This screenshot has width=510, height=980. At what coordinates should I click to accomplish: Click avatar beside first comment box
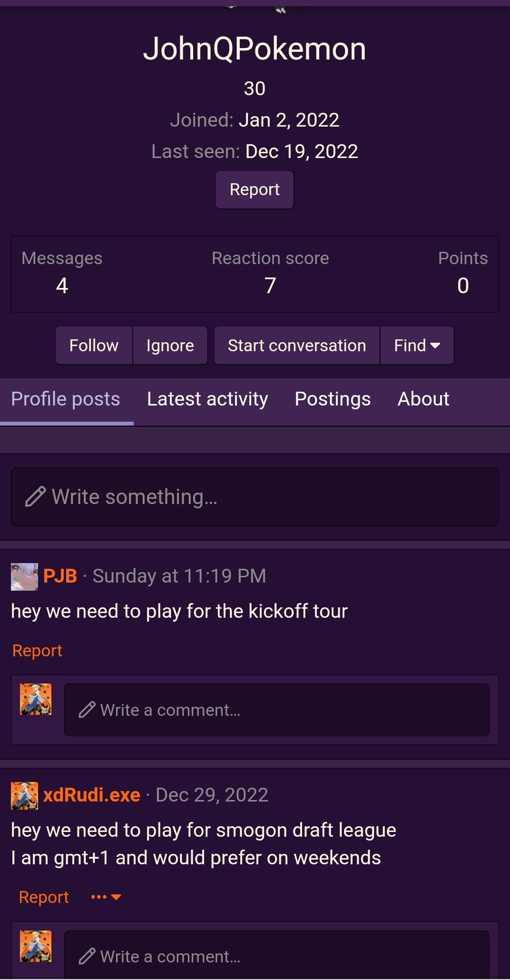36,699
